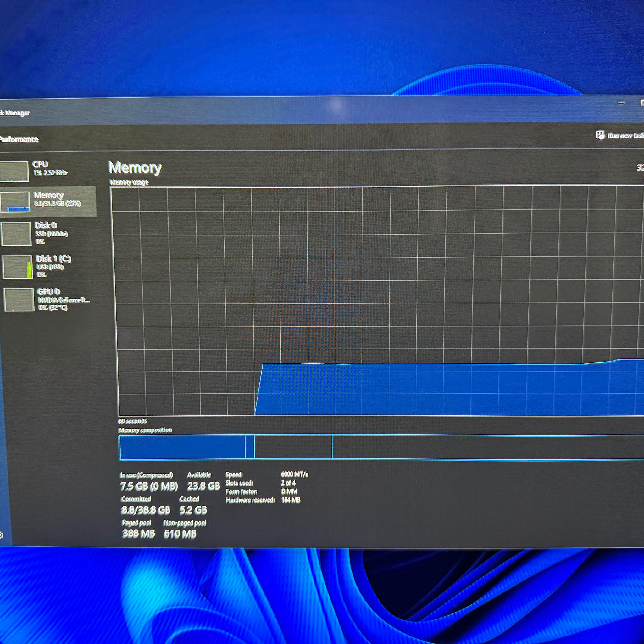This screenshot has height=644, width=644.
Task: Open the Disk 0 SSD (NVMe) entry
Action: 48,234
